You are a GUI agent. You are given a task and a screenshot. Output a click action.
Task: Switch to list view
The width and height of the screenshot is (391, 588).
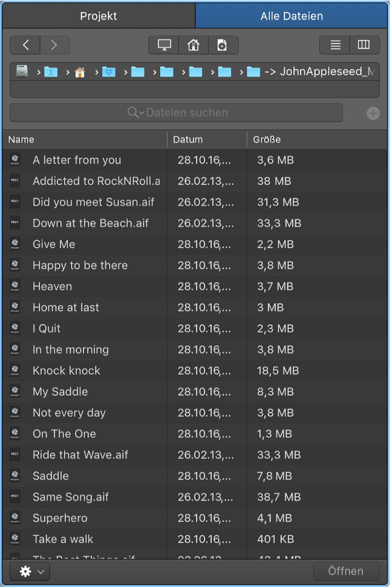(335, 45)
